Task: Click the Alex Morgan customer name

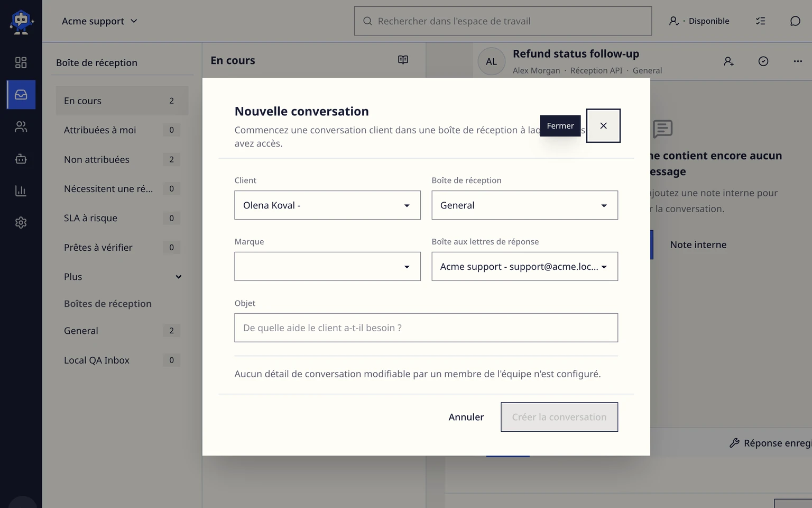Action: click(536, 70)
